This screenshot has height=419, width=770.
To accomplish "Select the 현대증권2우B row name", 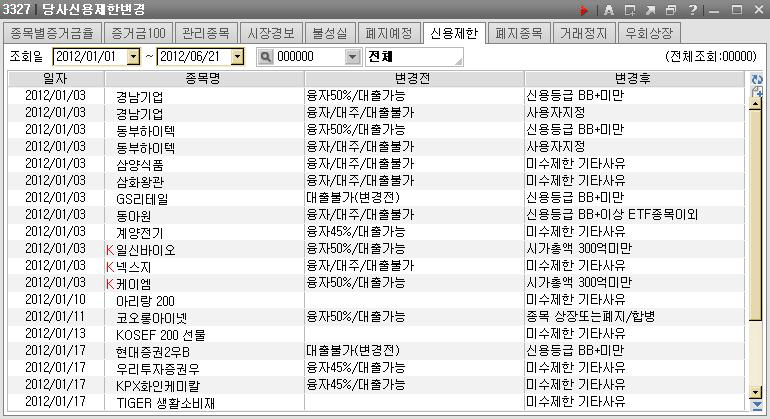I will pyautogui.click(x=153, y=352).
